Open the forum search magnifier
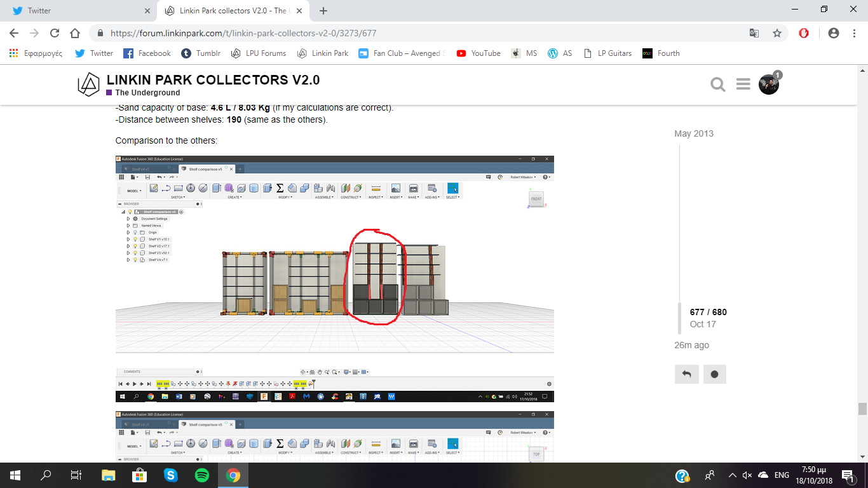The width and height of the screenshot is (868, 488). coord(718,85)
